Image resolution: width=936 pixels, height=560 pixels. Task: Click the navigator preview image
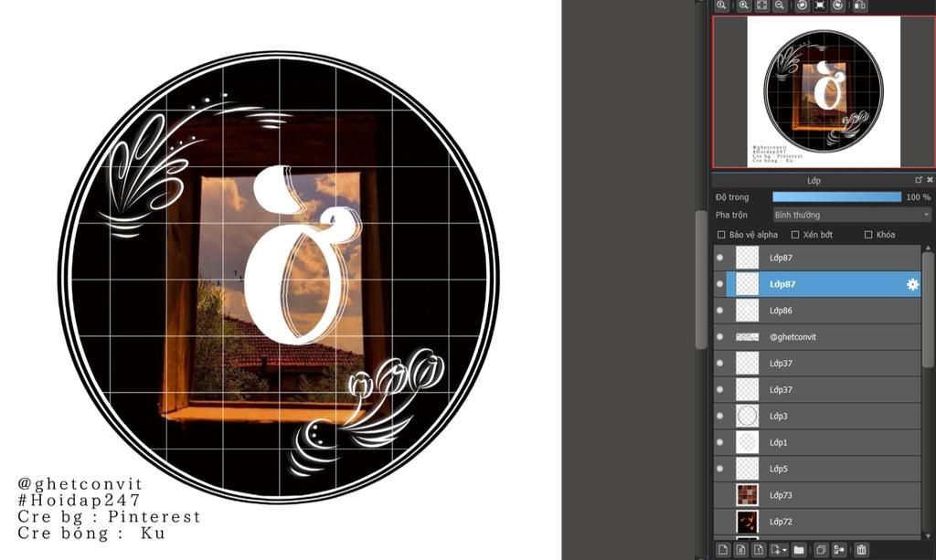[824, 91]
